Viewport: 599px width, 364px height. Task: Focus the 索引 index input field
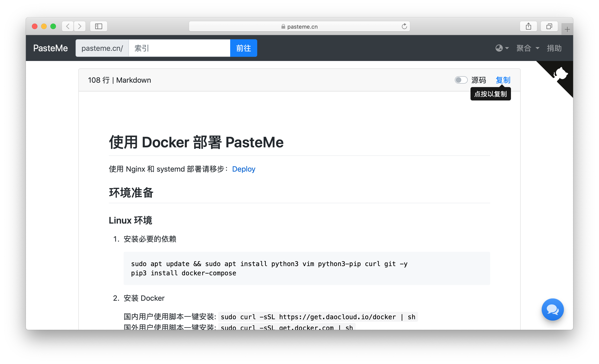click(179, 48)
